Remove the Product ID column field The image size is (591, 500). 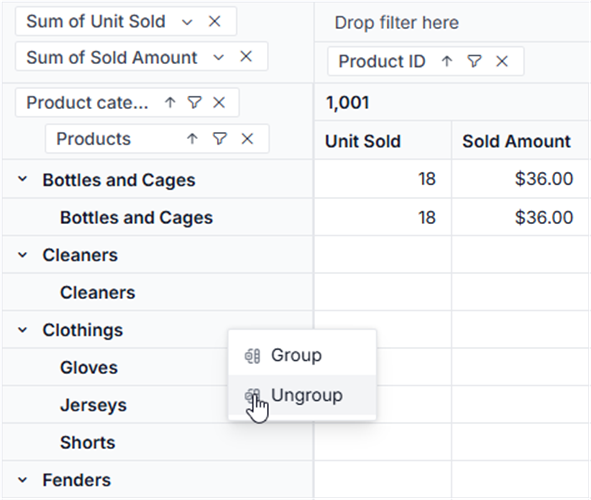[502, 61]
